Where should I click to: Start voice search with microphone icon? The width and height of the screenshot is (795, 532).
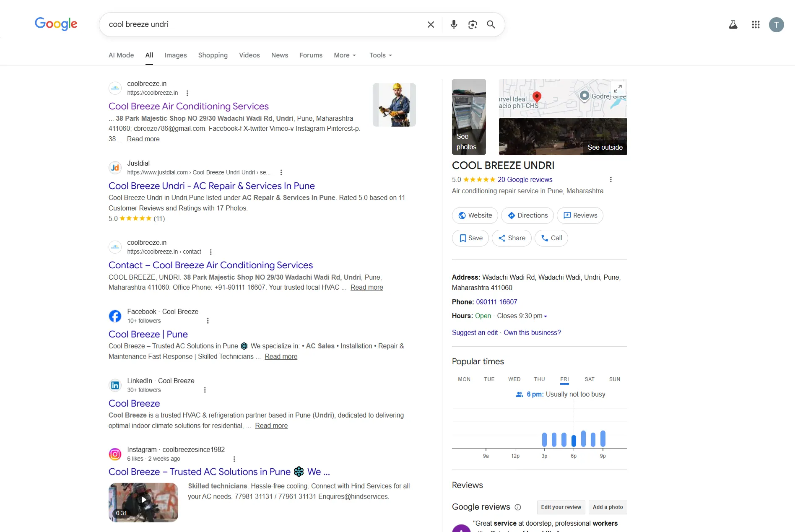point(454,25)
